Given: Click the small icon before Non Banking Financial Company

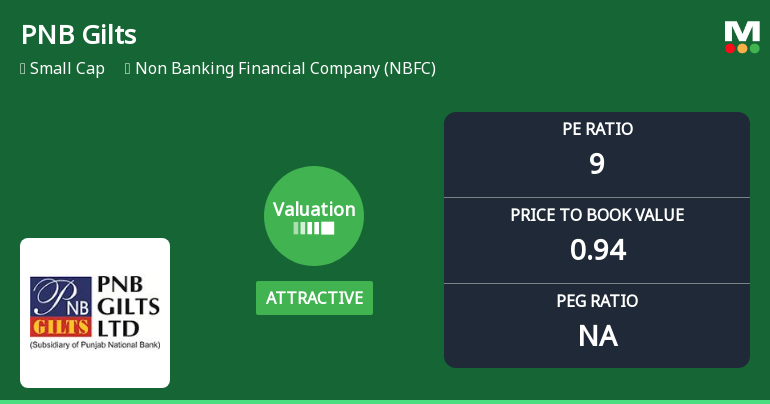Looking at the screenshot, I should pyautogui.click(x=128, y=68).
